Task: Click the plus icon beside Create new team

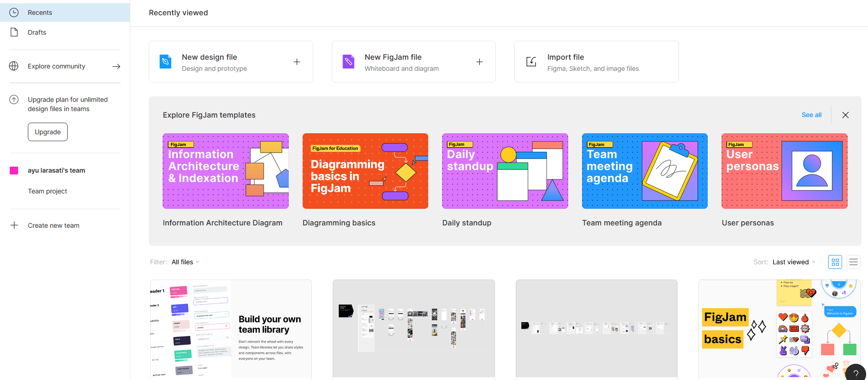Action: 14,225
